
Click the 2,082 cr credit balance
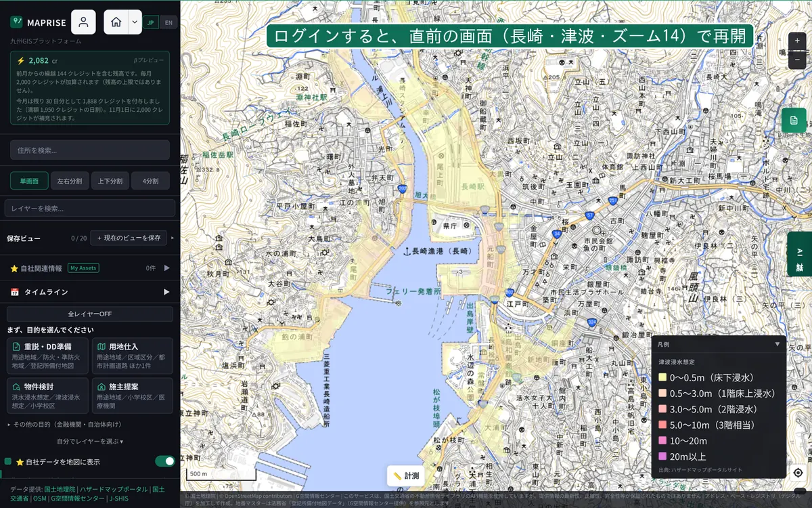point(43,60)
